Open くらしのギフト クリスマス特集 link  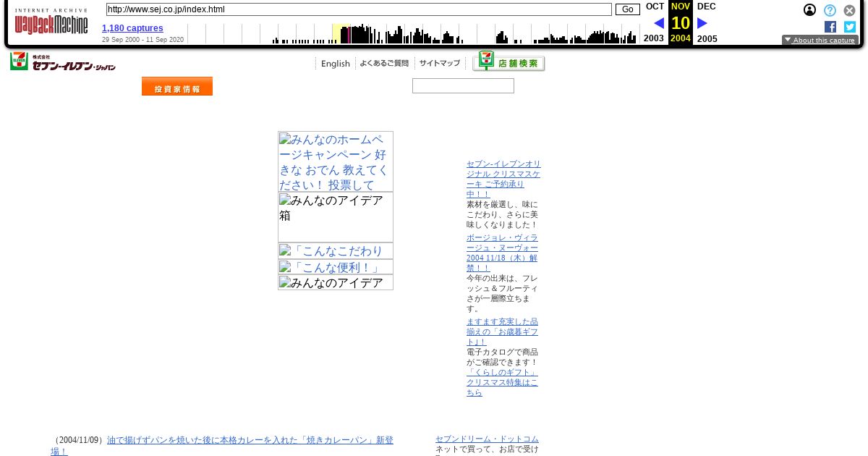click(503, 382)
